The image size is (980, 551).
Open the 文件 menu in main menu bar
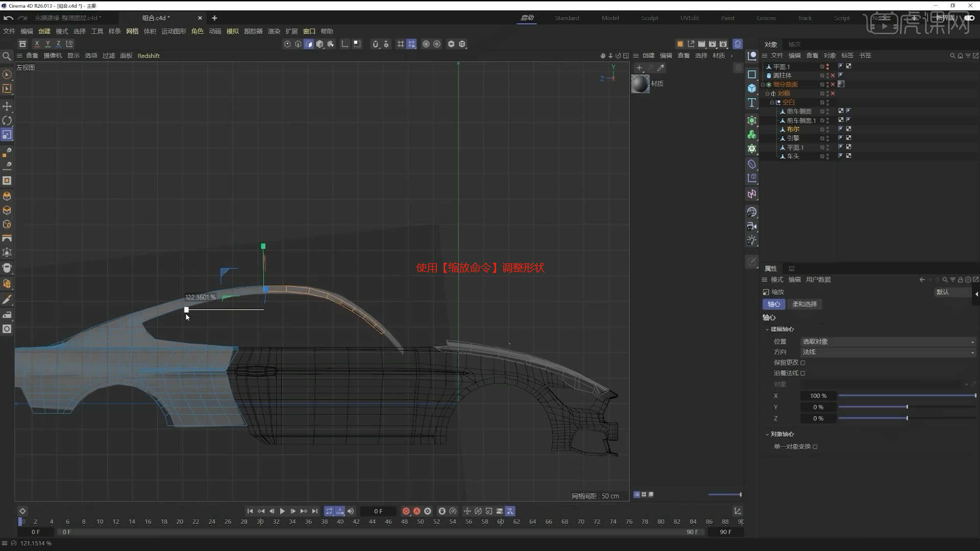9,31
